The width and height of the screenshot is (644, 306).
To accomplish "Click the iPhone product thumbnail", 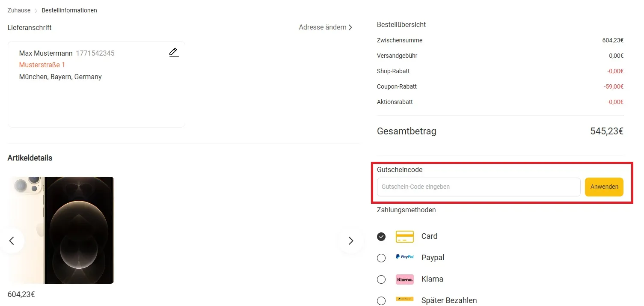I will (61, 230).
